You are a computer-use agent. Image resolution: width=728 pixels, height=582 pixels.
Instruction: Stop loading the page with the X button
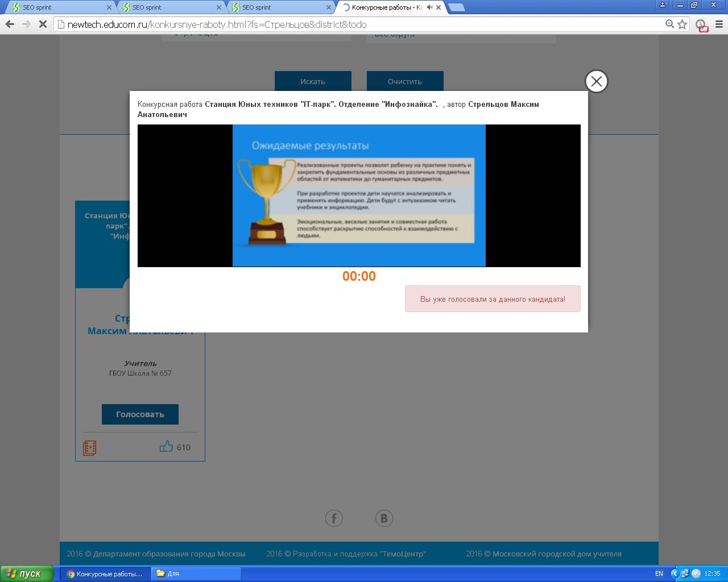(x=43, y=24)
